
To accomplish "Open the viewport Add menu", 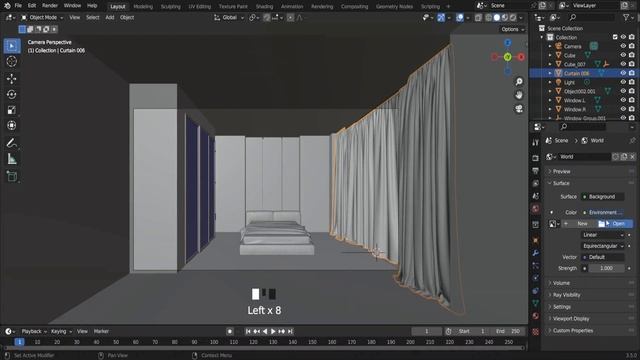I will click(x=110, y=18).
